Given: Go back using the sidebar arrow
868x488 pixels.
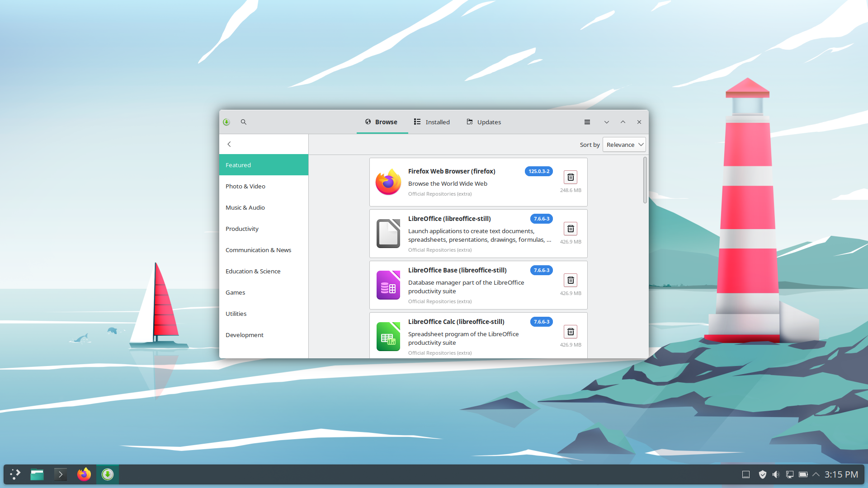Looking at the screenshot, I should 229,144.
